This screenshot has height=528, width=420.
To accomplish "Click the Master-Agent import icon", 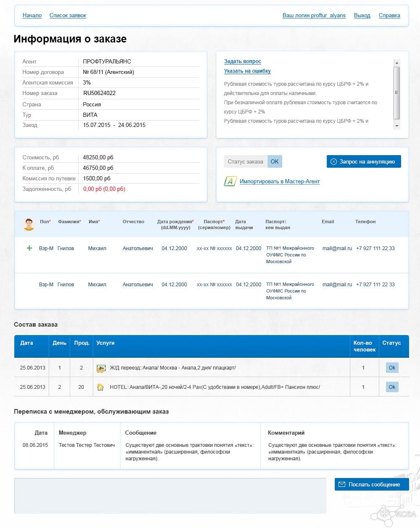I will pos(230,181).
